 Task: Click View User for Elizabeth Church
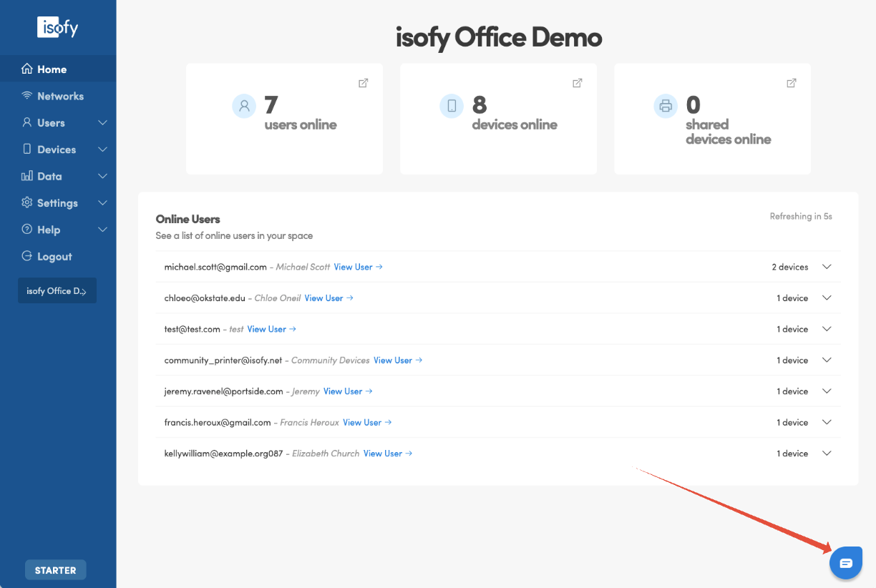[x=388, y=454]
